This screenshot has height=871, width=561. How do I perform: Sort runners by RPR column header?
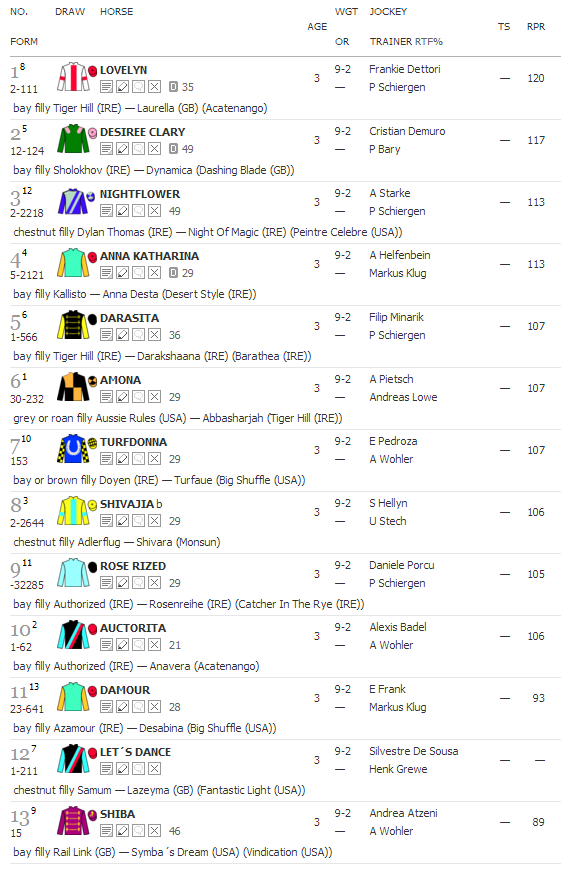tap(535, 27)
